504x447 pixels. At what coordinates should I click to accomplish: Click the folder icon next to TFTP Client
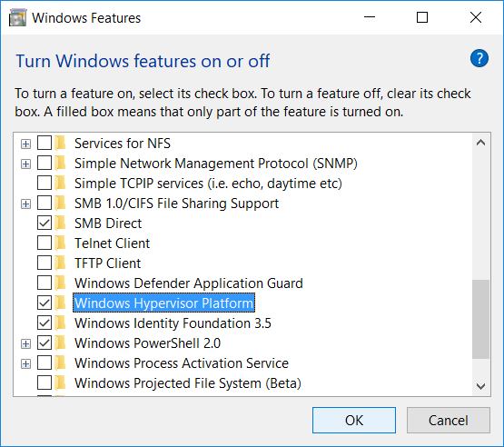pyautogui.click(x=60, y=263)
